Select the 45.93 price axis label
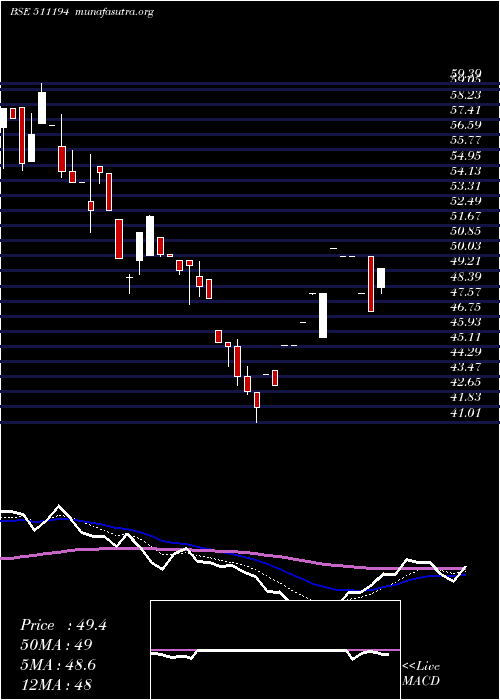The width and height of the screenshot is (500, 700). click(465, 322)
